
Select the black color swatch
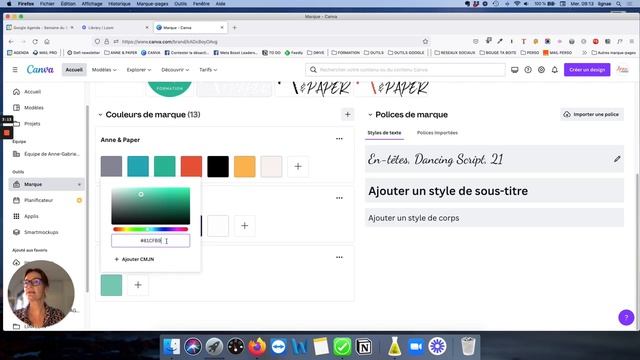(218, 167)
